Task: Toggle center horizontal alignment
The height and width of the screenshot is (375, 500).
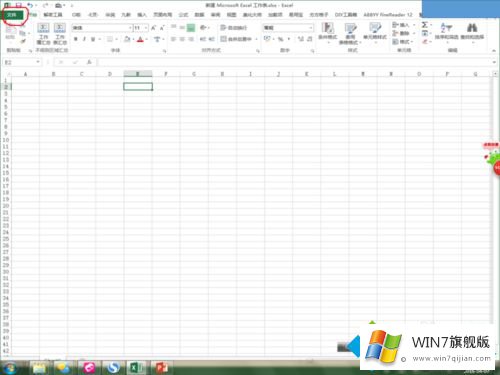Action: [x=182, y=39]
